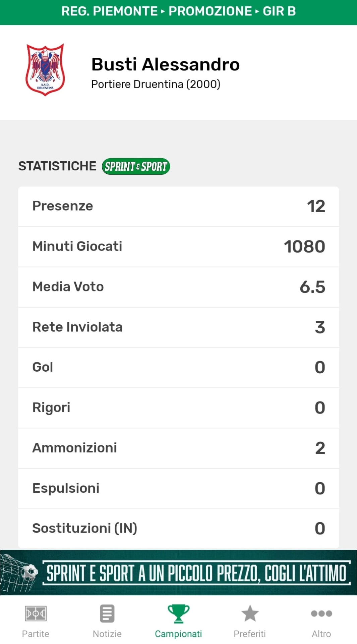
Task: Tap the Media Voto row
Action: [178, 287]
